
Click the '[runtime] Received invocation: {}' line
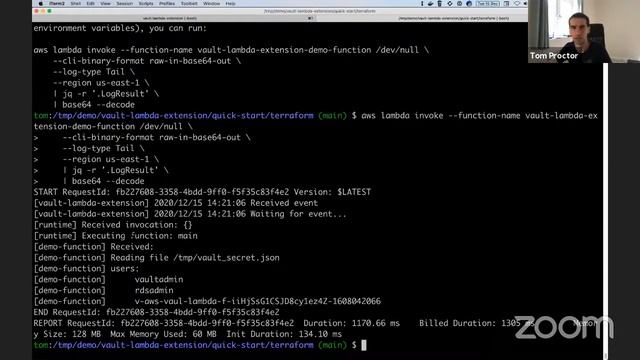[x=113, y=225]
